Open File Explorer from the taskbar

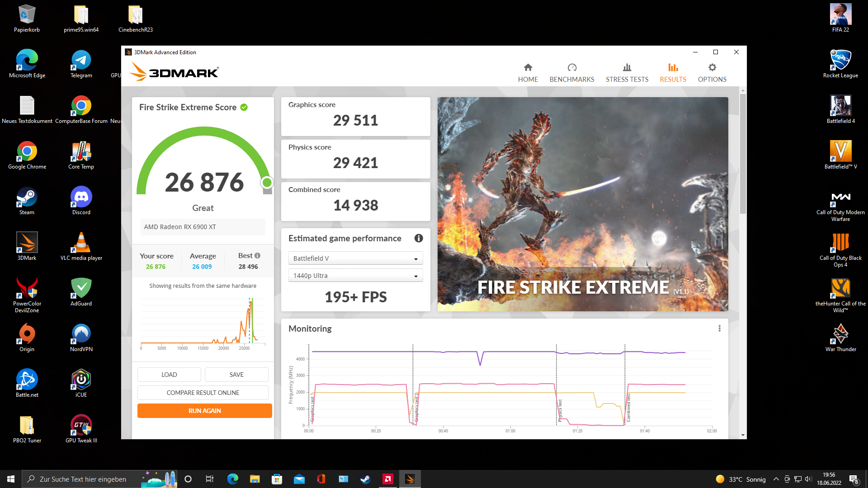[x=255, y=479]
